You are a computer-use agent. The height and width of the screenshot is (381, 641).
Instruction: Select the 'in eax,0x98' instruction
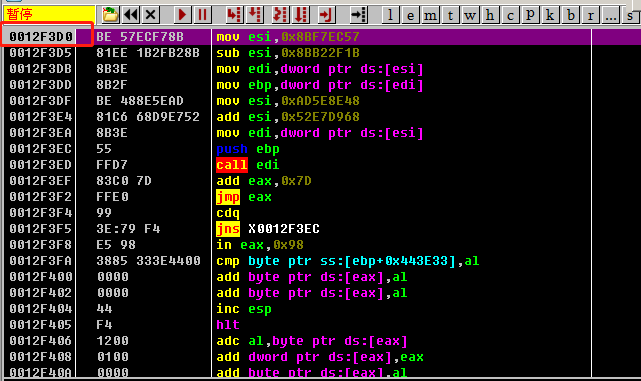tap(260, 245)
